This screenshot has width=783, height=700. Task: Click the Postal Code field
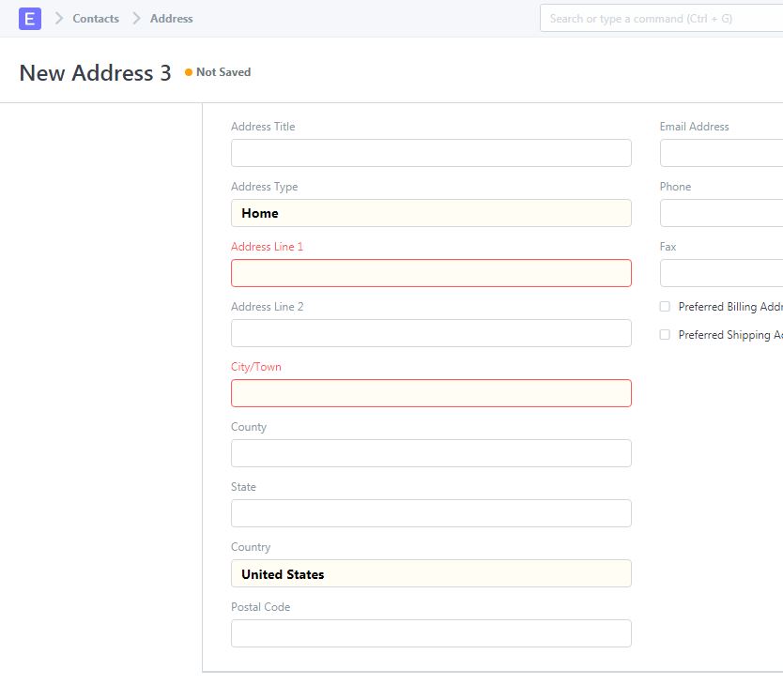click(431, 633)
